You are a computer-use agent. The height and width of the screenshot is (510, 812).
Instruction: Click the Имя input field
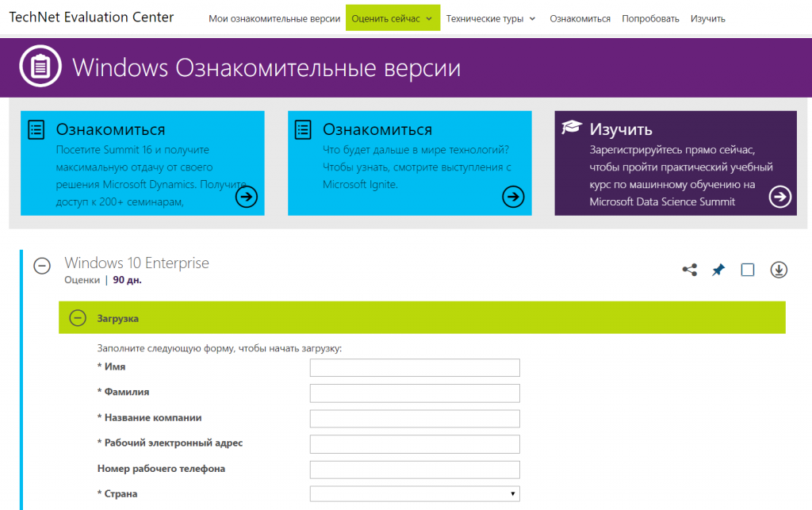coord(415,367)
